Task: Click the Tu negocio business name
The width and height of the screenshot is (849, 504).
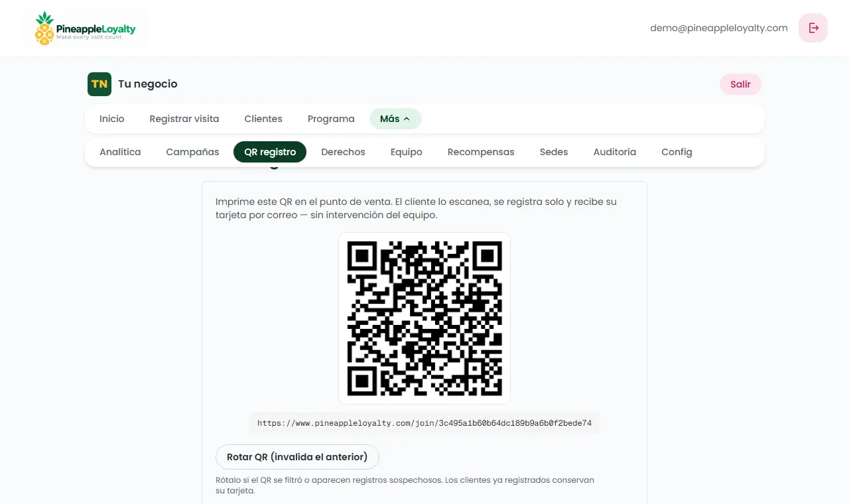Action: (148, 84)
